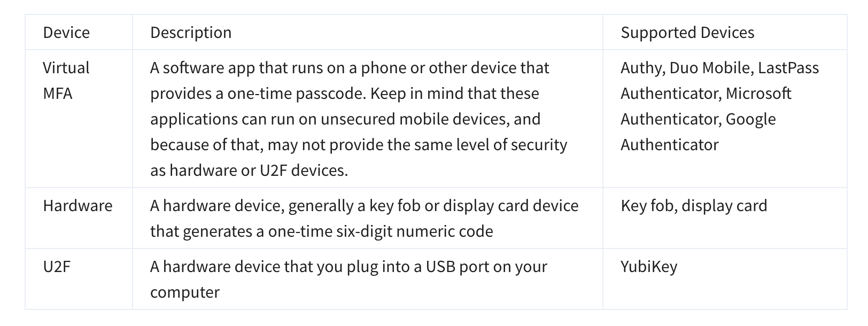Select the word LastPass

[788, 68]
